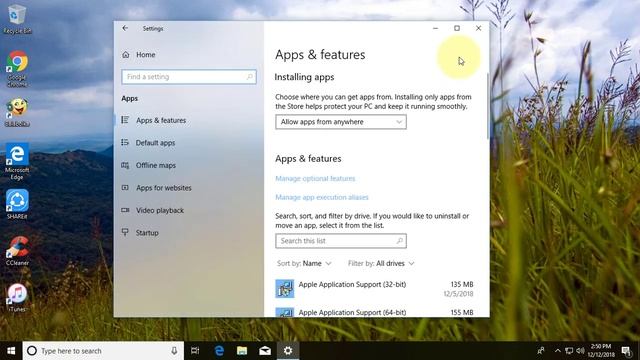
Task: Minimize the Settings window
Action: (436, 28)
